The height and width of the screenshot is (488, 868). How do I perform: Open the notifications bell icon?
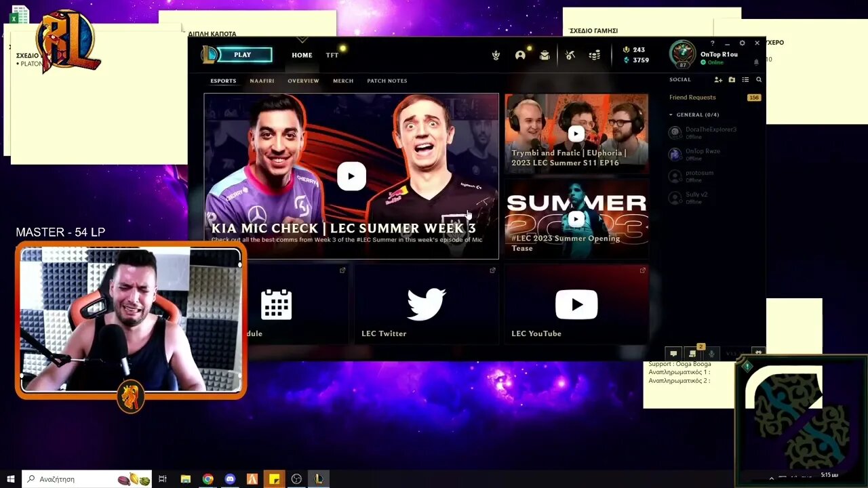point(756,62)
